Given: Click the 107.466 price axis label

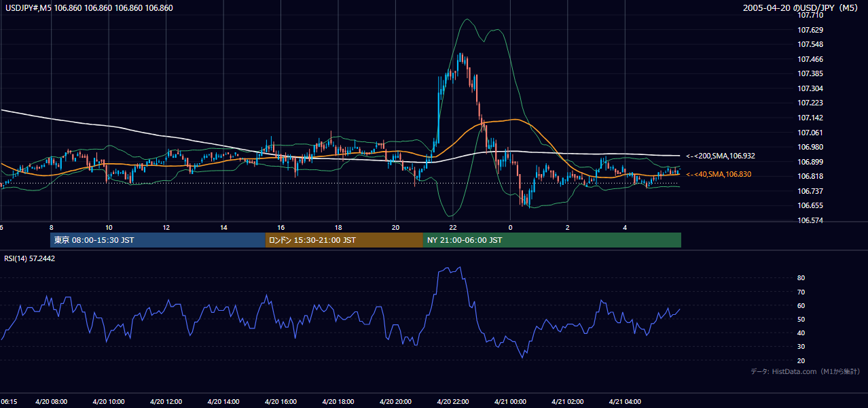Looking at the screenshot, I should click(x=810, y=59).
